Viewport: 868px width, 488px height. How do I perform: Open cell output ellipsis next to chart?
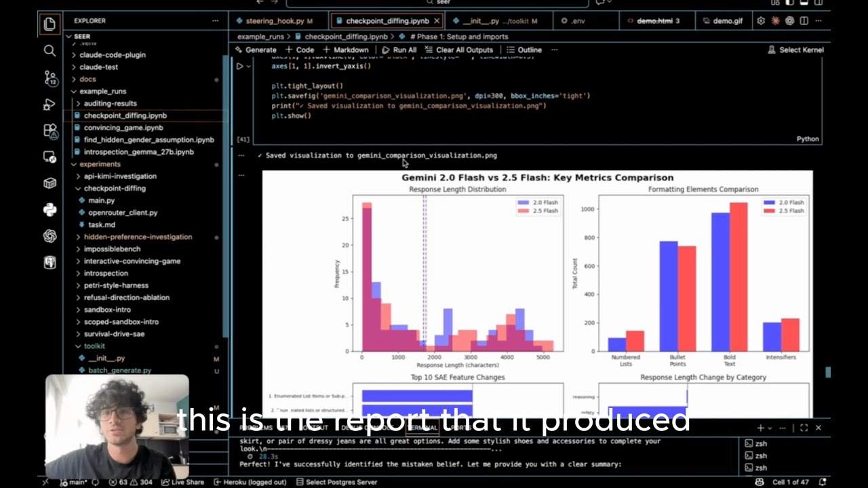tap(241, 175)
